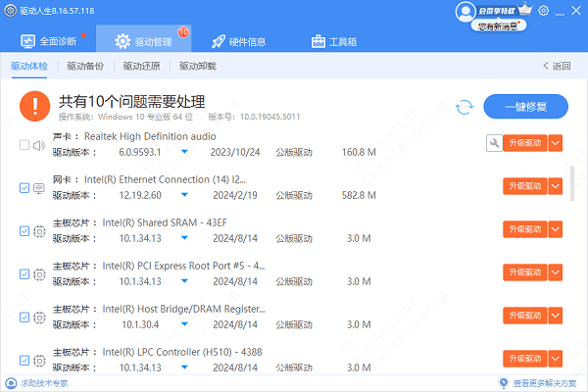Click the speaker icon for the sound card
This screenshot has width=588, height=392.
click(40, 146)
